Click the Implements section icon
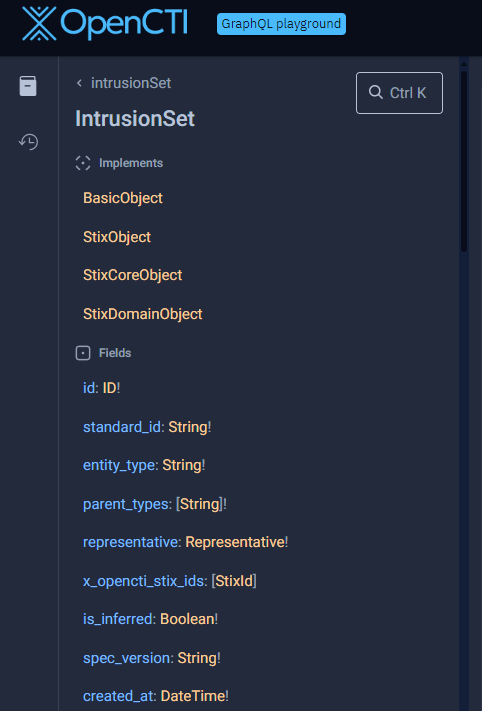The height and width of the screenshot is (711, 482). 83,163
